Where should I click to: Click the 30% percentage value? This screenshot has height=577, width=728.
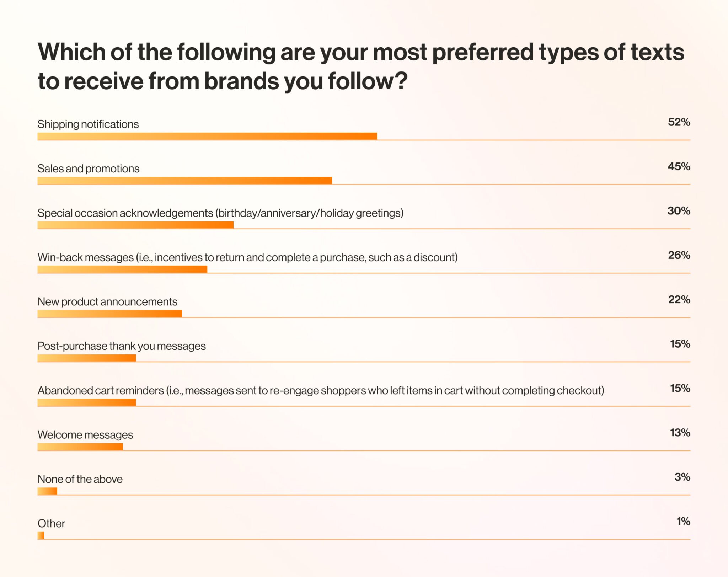coord(679,211)
